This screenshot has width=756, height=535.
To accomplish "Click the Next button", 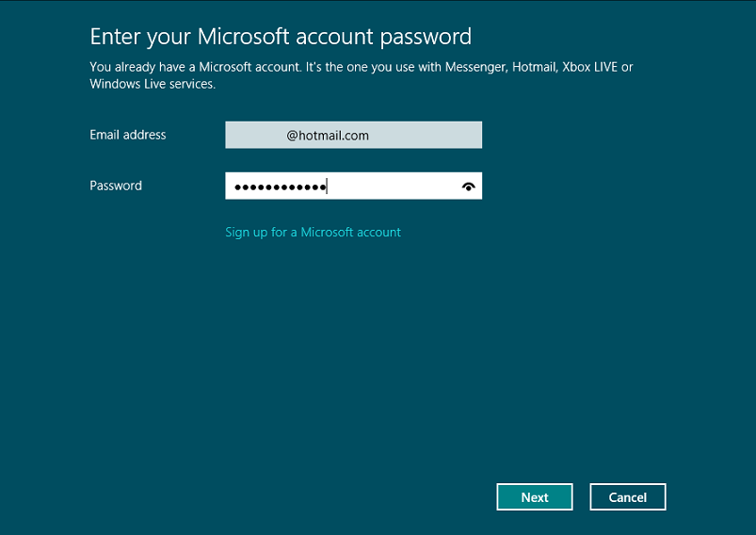I will pos(535,497).
